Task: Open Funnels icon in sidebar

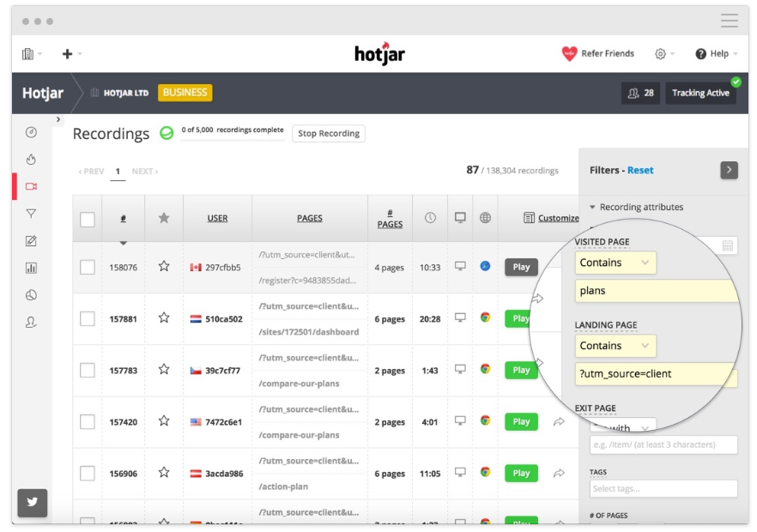Action: click(32, 214)
